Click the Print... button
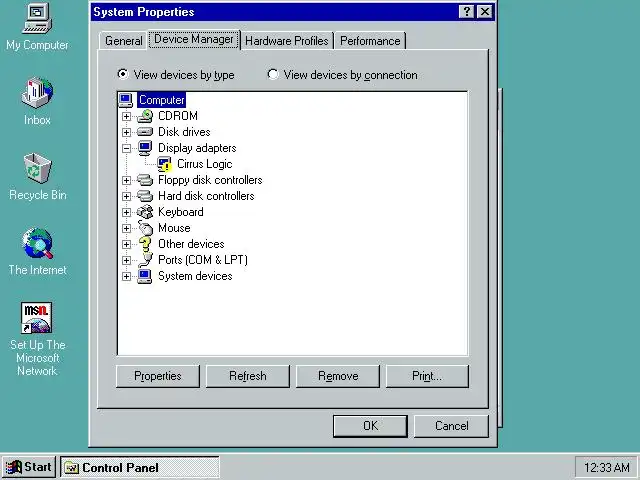640x480 pixels. pyautogui.click(x=427, y=376)
